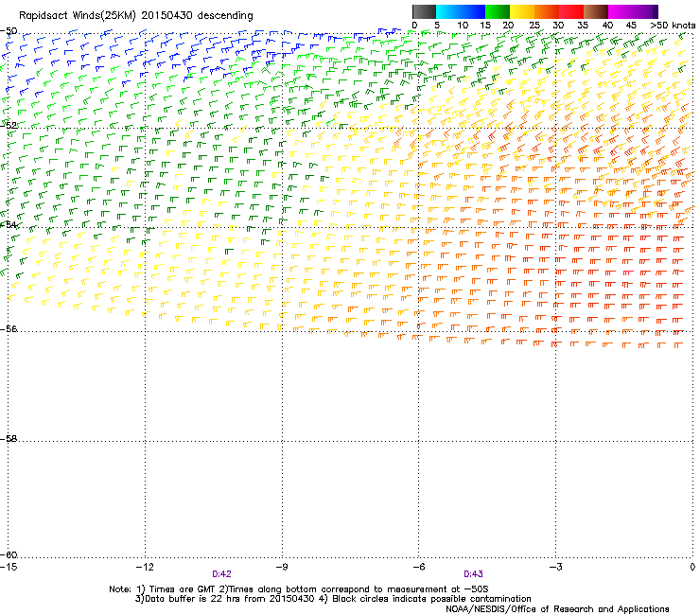Viewport: 700px width, 615px height.
Task: Click the gray 0-5 knots legend swatch
Action: 424,11
